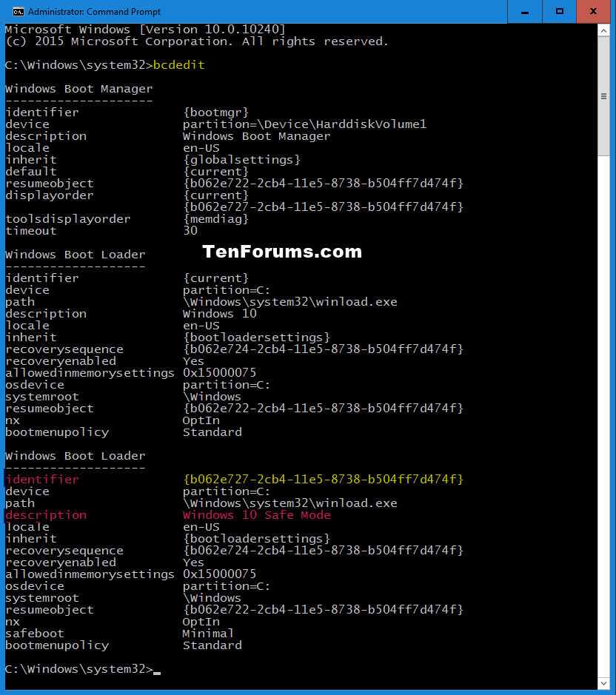Click the {memdiag} toolsdisplayorder value

coord(215,219)
